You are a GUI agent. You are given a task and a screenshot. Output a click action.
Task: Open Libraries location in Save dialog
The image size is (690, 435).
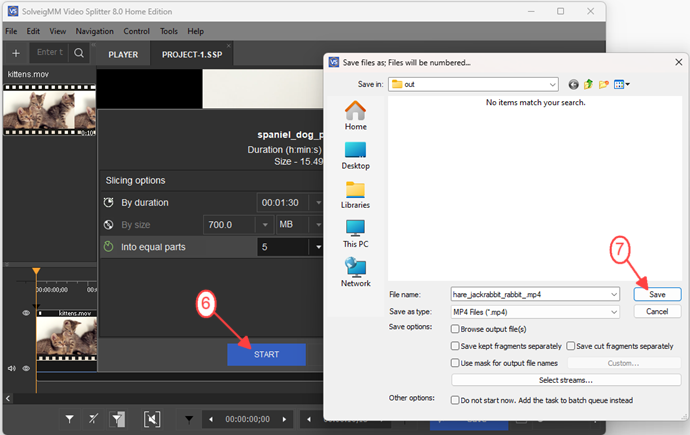click(x=356, y=194)
